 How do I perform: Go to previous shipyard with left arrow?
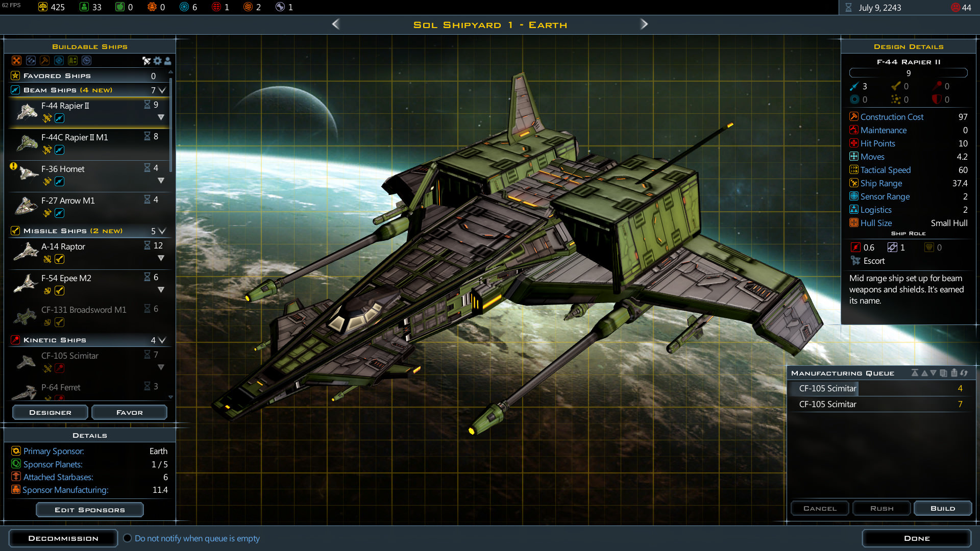tap(335, 24)
